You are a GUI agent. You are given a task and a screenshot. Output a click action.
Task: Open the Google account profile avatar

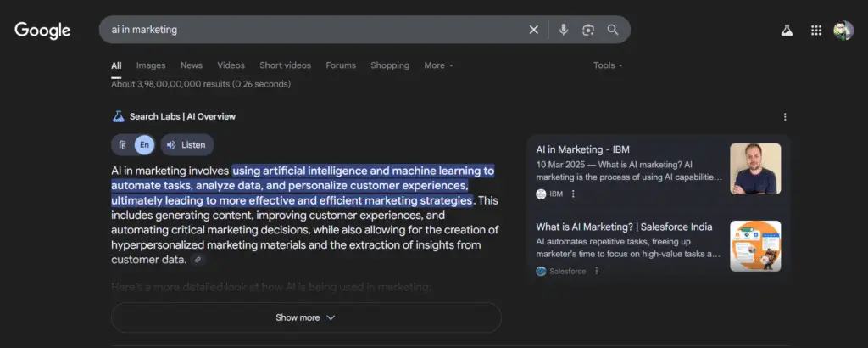pos(843,31)
